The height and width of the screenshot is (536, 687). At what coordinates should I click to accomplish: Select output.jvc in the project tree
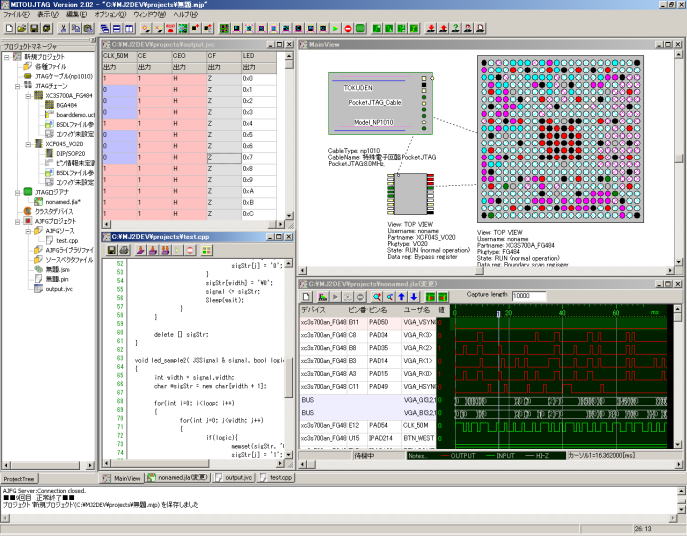click(x=59, y=289)
